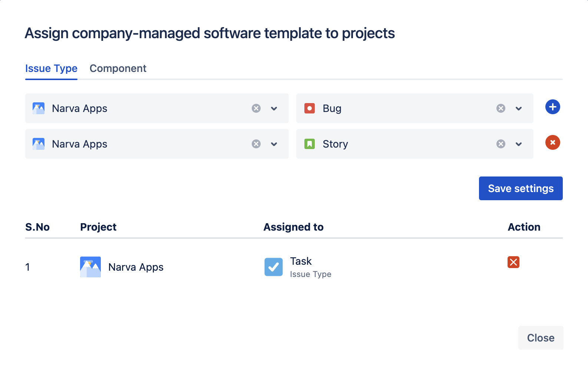Clear Narva Apps project in second row
The width and height of the screenshot is (588, 373).
pyautogui.click(x=256, y=144)
